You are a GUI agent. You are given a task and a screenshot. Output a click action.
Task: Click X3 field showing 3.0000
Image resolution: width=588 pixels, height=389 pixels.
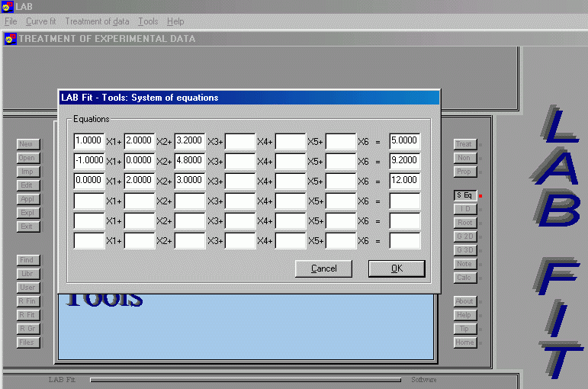tap(190, 181)
